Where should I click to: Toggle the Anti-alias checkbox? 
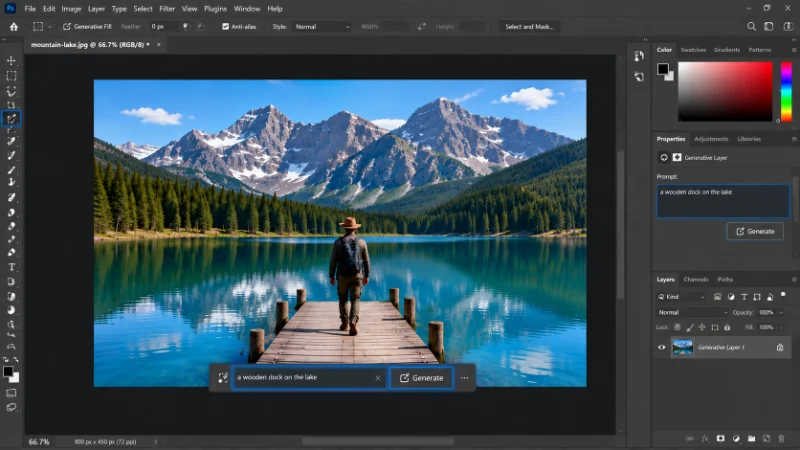click(x=226, y=27)
